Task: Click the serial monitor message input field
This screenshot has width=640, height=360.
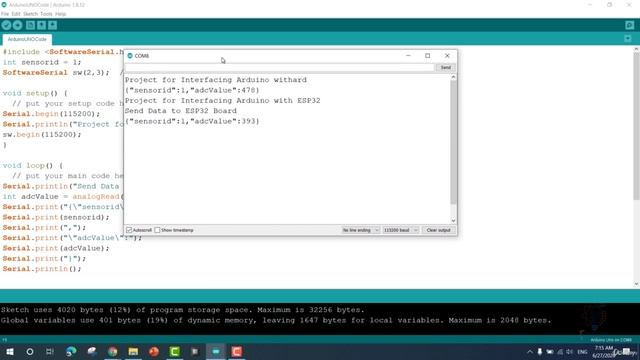Action: [280, 67]
